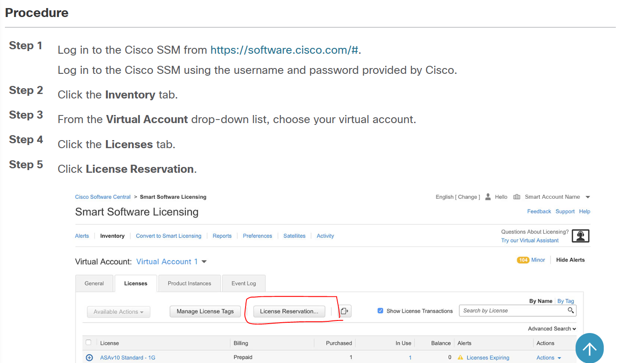Viewport: 644px width, 363px height.
Task: Open the Support link
Action: [x=565, y=211]
